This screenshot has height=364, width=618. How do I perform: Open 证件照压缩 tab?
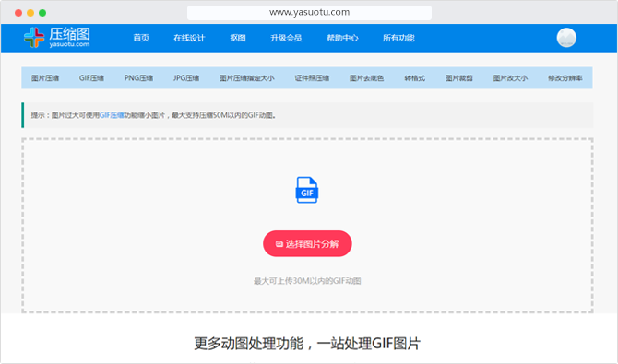click(x=312, y=78)
